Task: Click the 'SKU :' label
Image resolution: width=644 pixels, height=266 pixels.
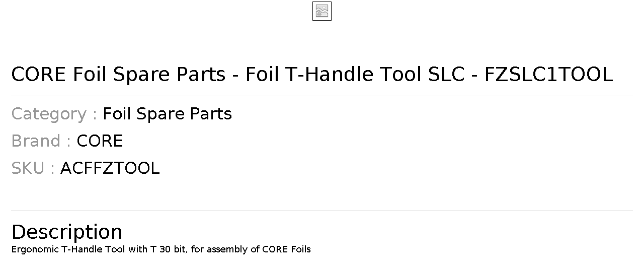Action: (x=33, y=168)
